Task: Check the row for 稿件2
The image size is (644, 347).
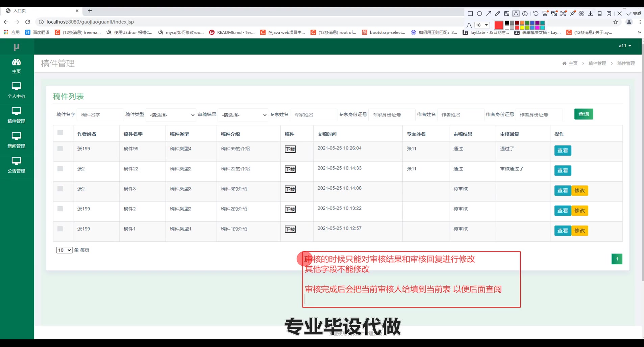Action: tap(60, 209)
